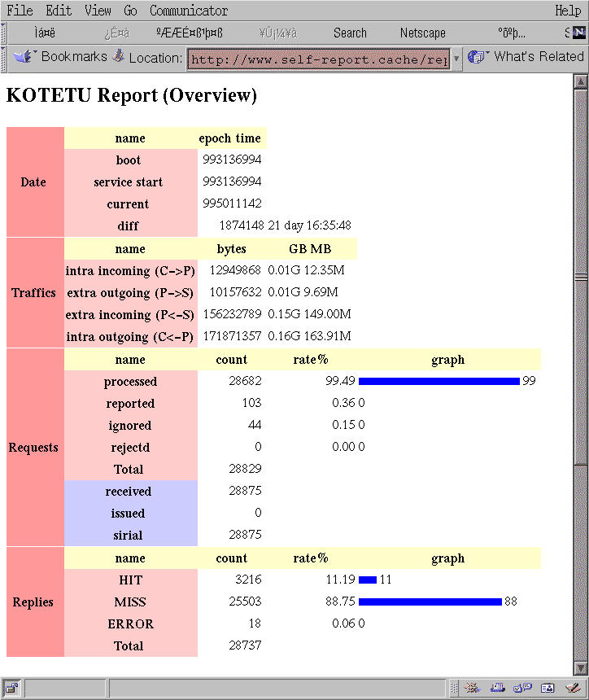Click the Replies Total value '28737'
The width and height of the screenshot is (589, 700).
(245, 645)
